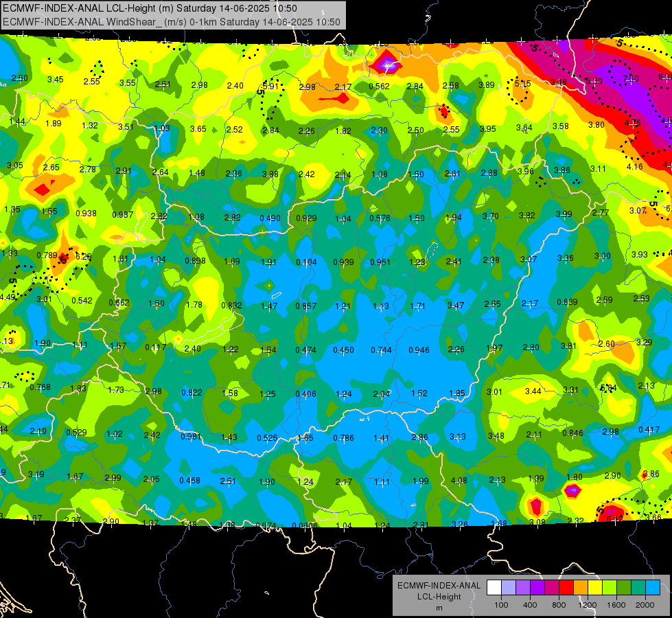Click the white swatch in the legend
Image resolution: width=672 pixels, height=618 pixels.
(x=494, y=588)
